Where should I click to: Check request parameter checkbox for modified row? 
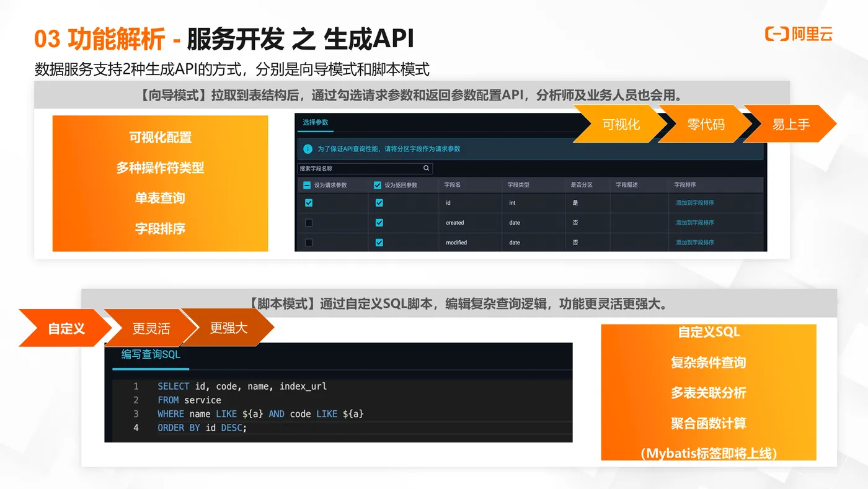pos(309,243)
